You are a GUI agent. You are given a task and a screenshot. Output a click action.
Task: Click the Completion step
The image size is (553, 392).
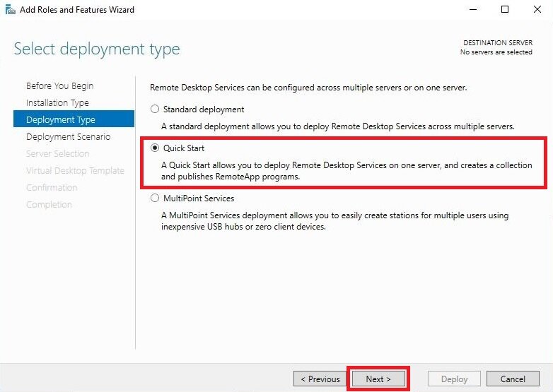pos(49,204)
